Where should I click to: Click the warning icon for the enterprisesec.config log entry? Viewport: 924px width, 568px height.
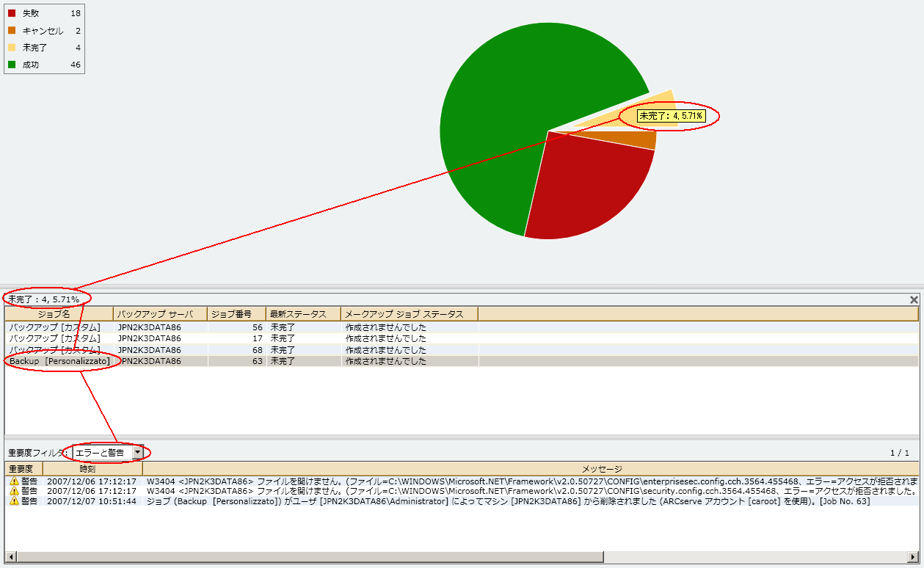pyautogui.click(x=14, y=481)
